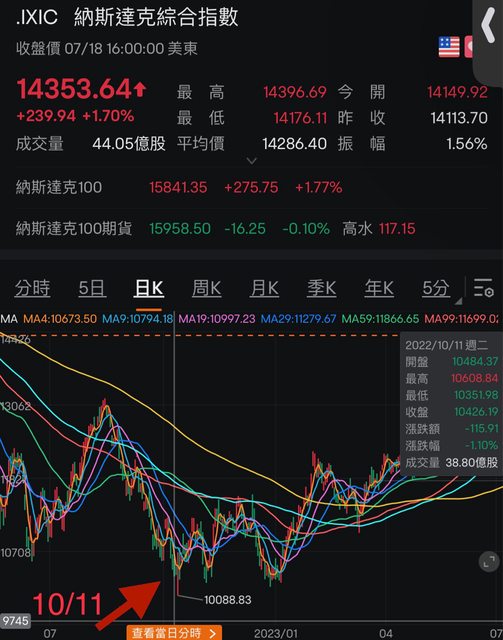This screenshot has height=640, width=503.
Task: Switch to 周K chart tab
Action: click(207, 289)
